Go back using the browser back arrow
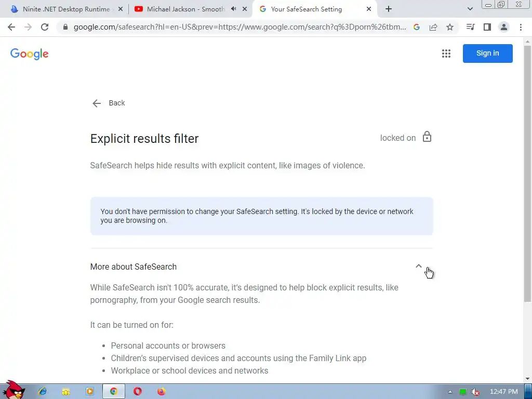Screen dimensions: 532x399 pyautogui.click(x=11, y=27)
